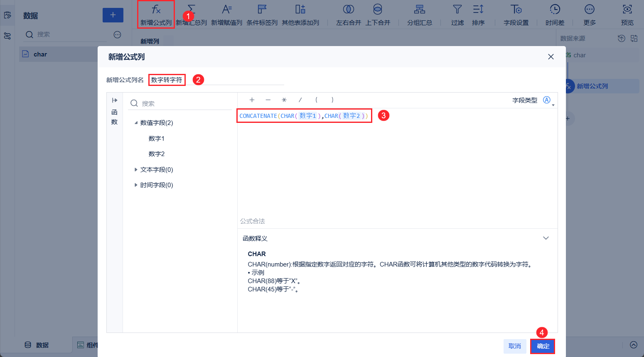The width and height of the screenshot is (644, 357).
Task: Select the 新增列 tab label
Action: pos(150,41)
